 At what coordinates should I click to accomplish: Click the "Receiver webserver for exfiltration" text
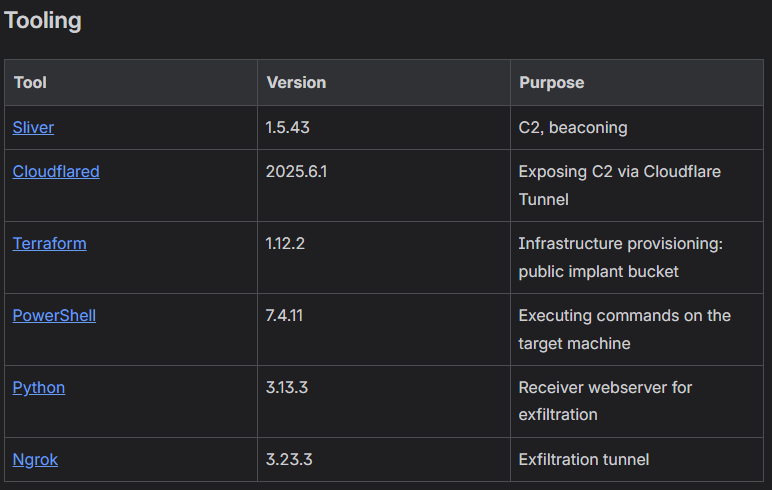coord(605,400)
